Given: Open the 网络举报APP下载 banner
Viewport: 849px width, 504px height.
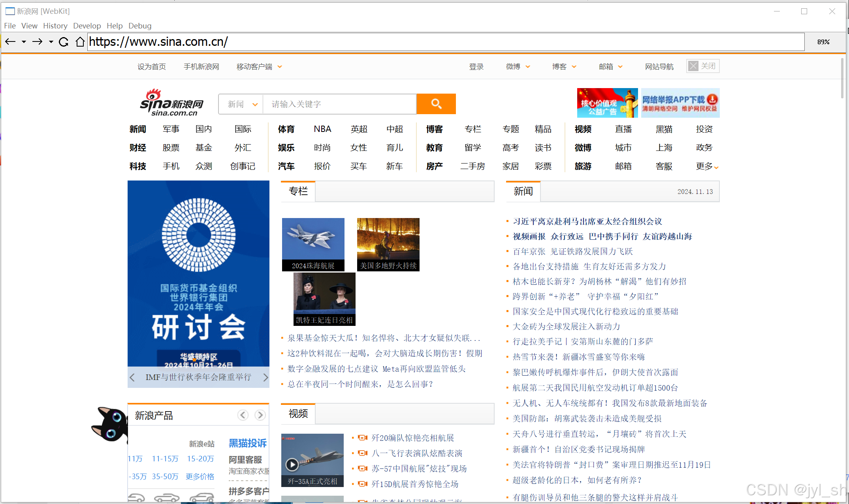Looking at the screenshot, I should (680, 103).
